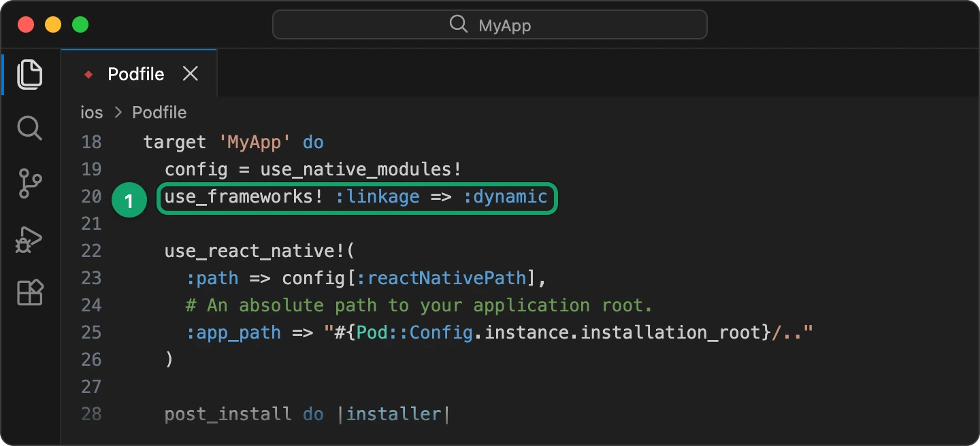Viewport: 980px width, 446px height.
Task: Click the 'use_frameworks!' text on line 20
Action: tap(244, 197)
